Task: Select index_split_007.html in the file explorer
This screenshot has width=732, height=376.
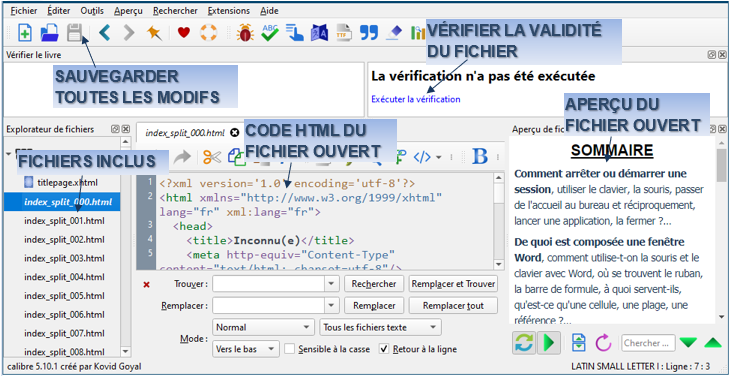Action: pos(64,333)
